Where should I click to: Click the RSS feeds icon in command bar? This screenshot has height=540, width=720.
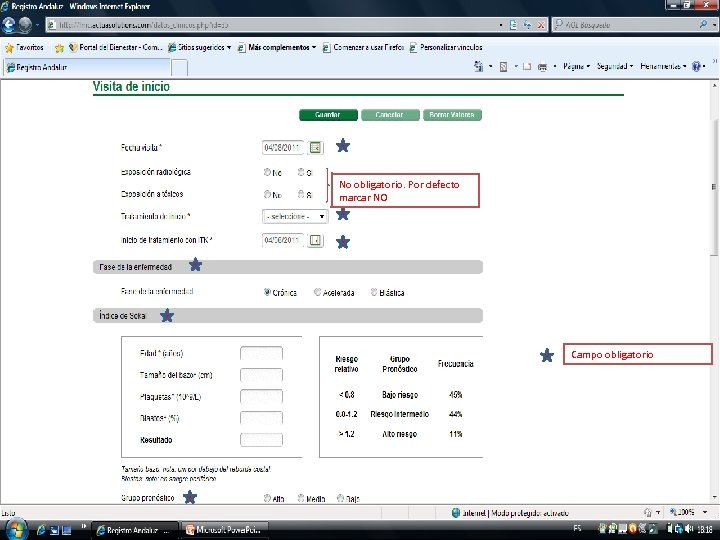503,67
